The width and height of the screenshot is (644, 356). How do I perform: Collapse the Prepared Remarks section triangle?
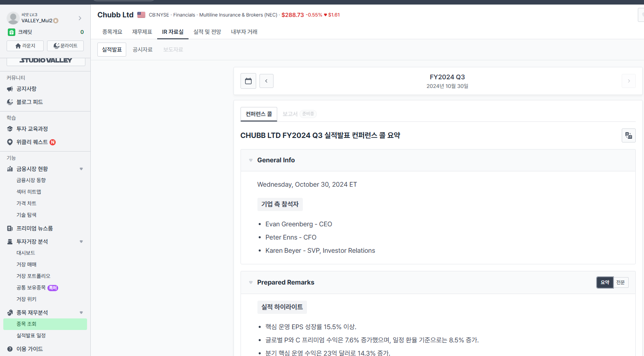tap(251, 282)
